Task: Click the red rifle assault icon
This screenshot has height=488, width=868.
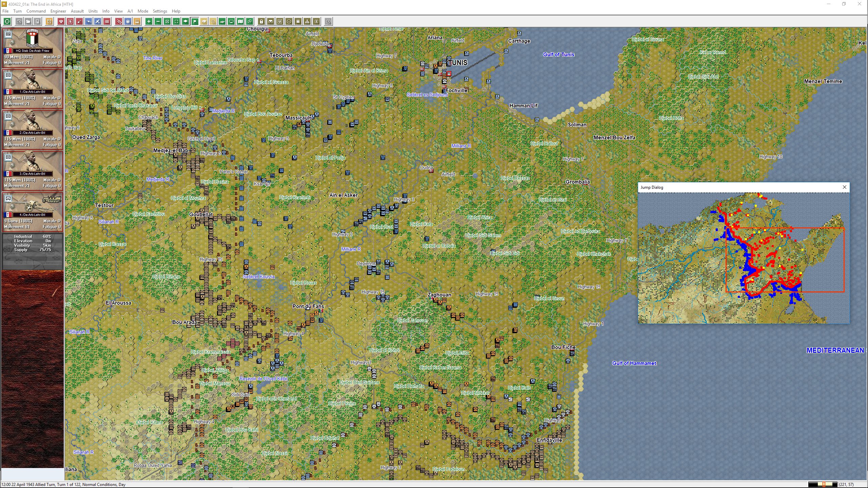Action: tap(119, 21)
